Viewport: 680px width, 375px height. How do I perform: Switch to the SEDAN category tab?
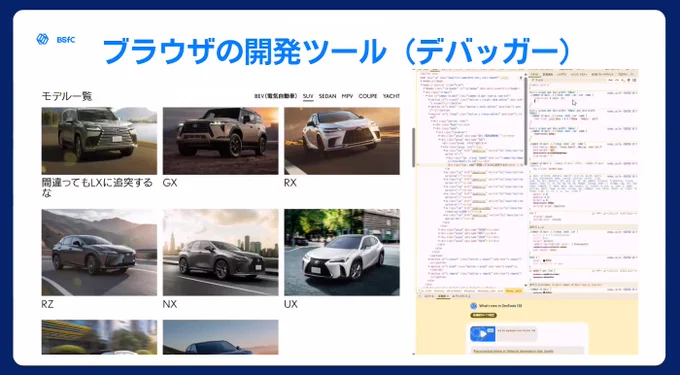[x=327, y=96]
